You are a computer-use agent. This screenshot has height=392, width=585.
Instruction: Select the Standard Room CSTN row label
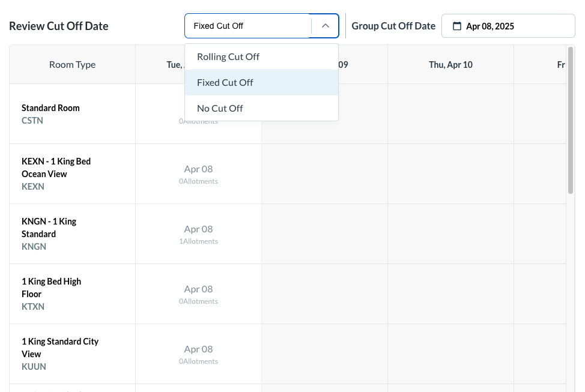pyautogui.click(x=50, y=114)
